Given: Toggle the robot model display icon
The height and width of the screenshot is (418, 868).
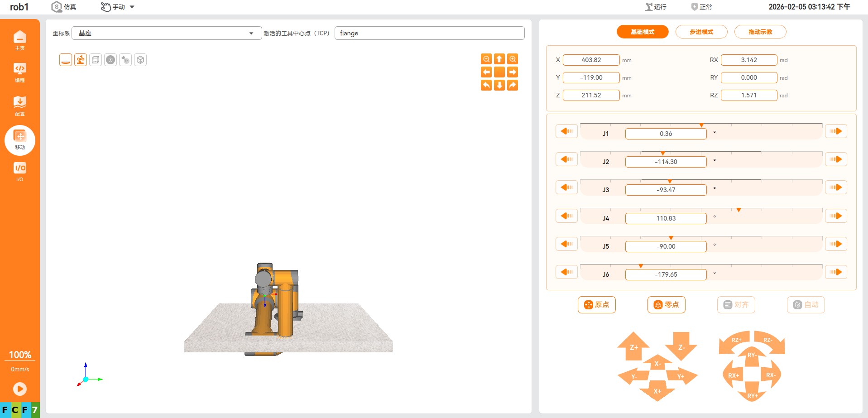Looking at the screenshot, I should coord(81,60).
